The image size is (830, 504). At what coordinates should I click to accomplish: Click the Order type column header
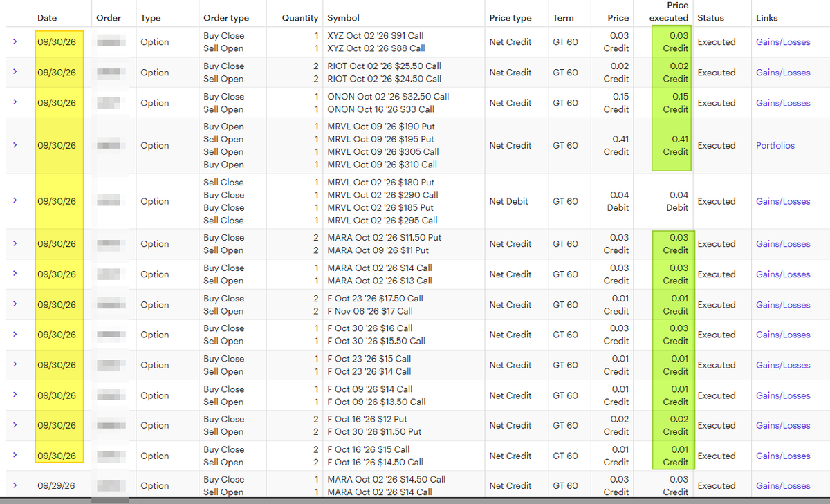226,18
